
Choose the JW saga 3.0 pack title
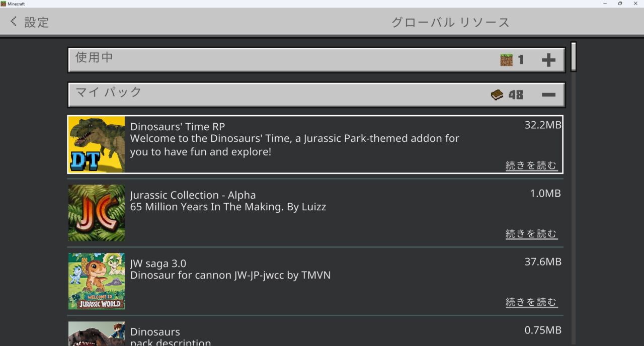coord(158,264)
